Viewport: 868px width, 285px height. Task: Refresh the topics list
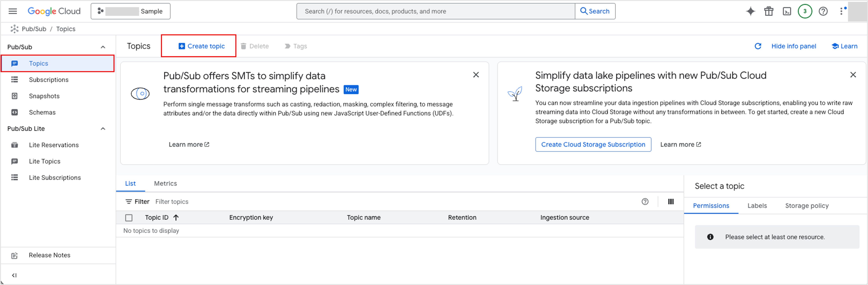pos(758,46)
